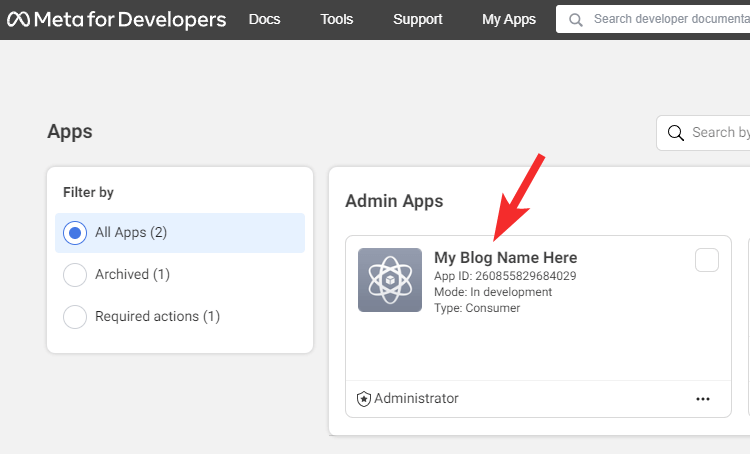Click the Administrator role label
The height and width of the screenshot is (454, 750).
point(416,399)
